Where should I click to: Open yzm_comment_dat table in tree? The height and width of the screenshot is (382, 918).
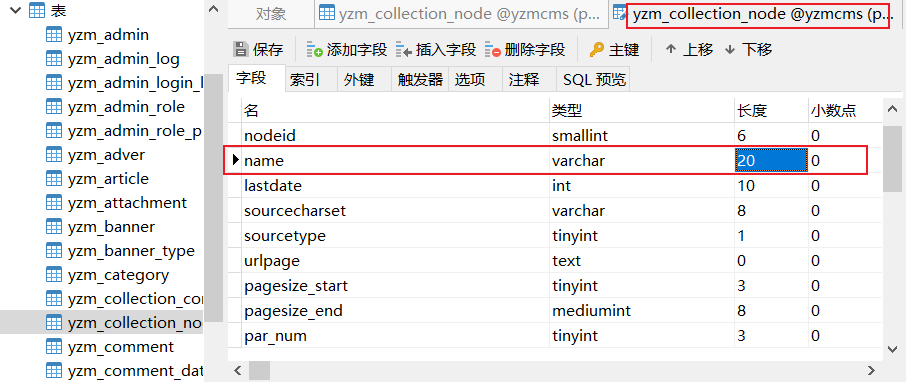[x=135, y=371]
